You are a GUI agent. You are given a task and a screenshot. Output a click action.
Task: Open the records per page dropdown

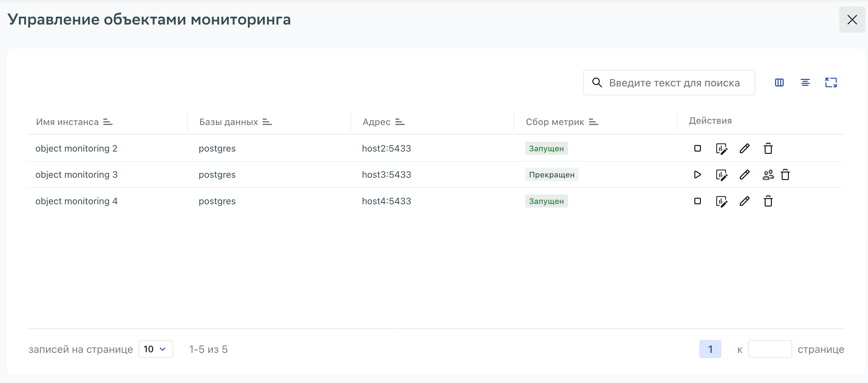pos(155,349)
